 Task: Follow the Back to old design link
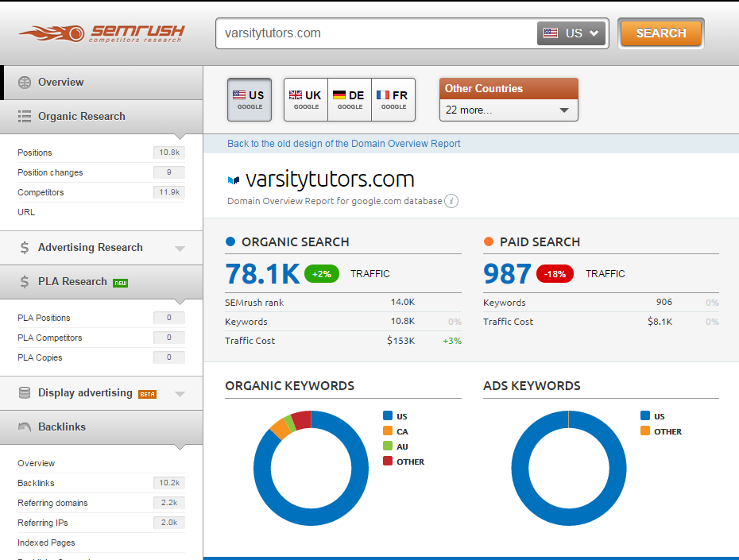coord(343,144)
